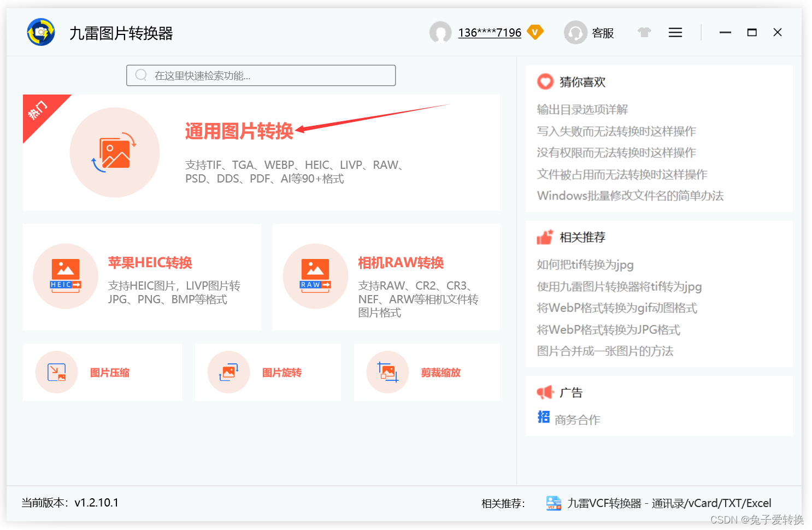The width and height of the screenshot is (812, 530).
Task: Maximize the application window
Action: coord(752,33)
